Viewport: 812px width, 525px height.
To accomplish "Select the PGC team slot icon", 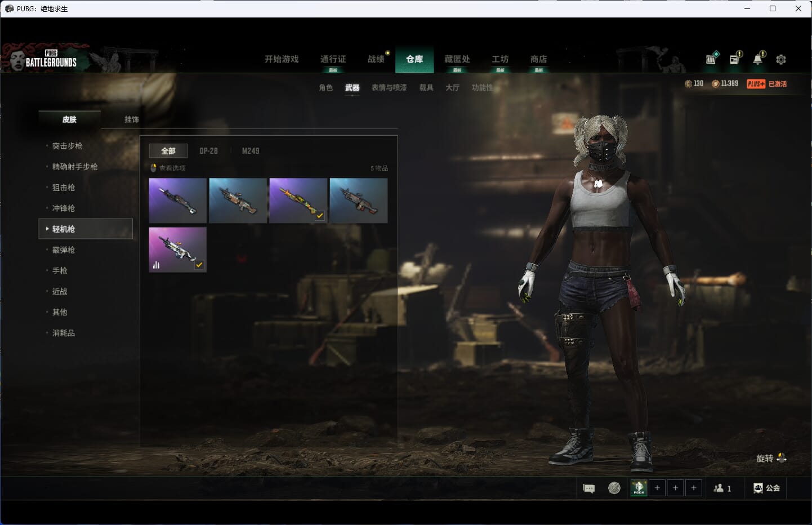I will pyautogui.click(x=639, y=488).
